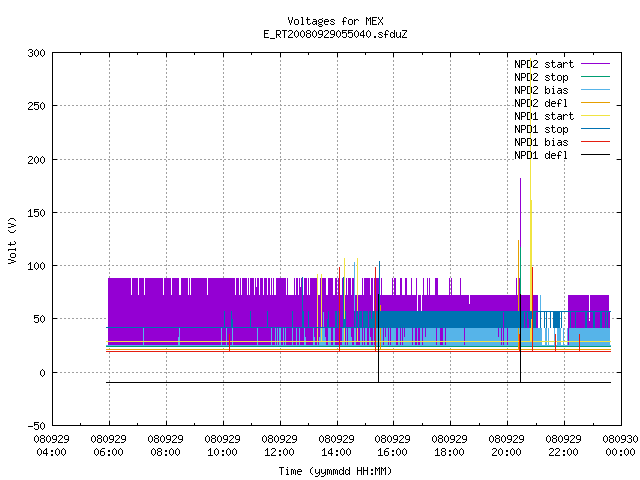Click the black NPD1 defl legend line

coord(596,155)
